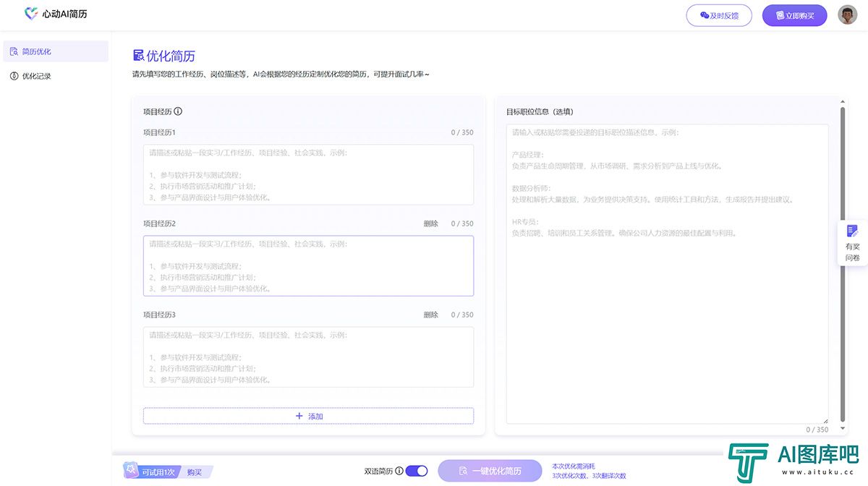The image size is (868, 486).
Task: Open the user avatar profile picture
Action: pos(847,14)
